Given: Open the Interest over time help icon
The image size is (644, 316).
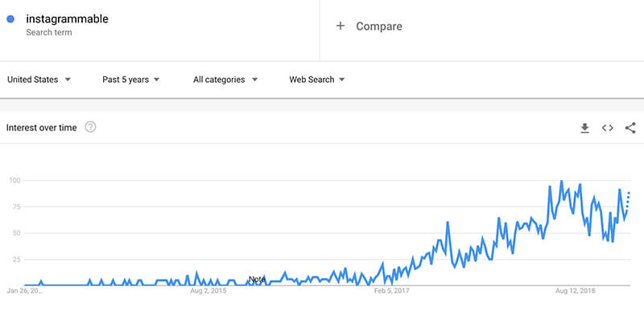Looking at the screenshot, I should [x=90, y=127].
